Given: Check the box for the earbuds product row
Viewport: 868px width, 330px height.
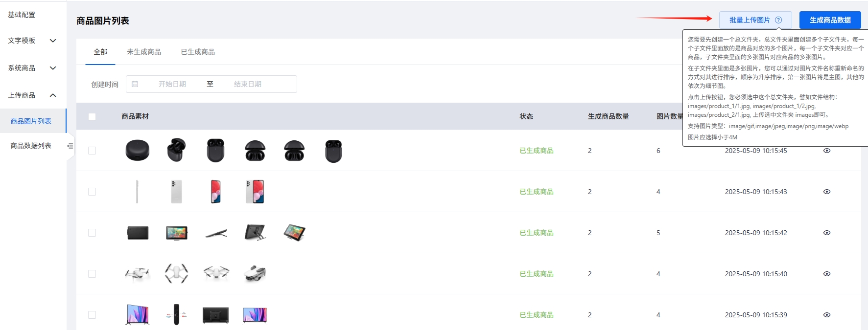Looking at the screenshot, I should (92, 151).
